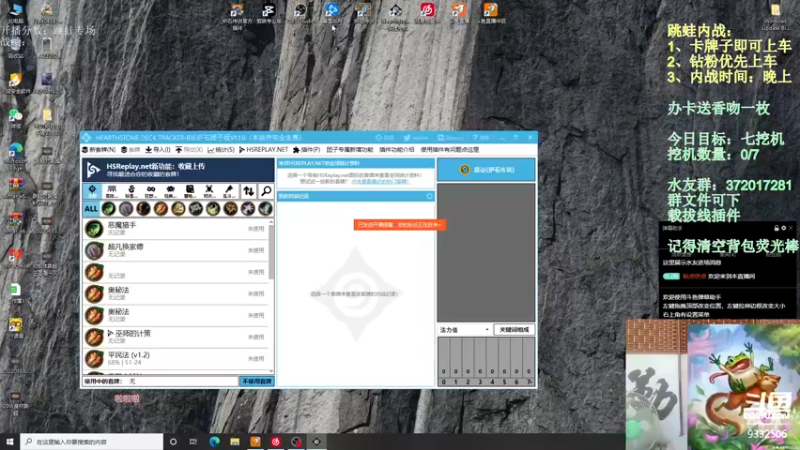
Task: Open the 新套牌(N) menu
Action: 99,150
